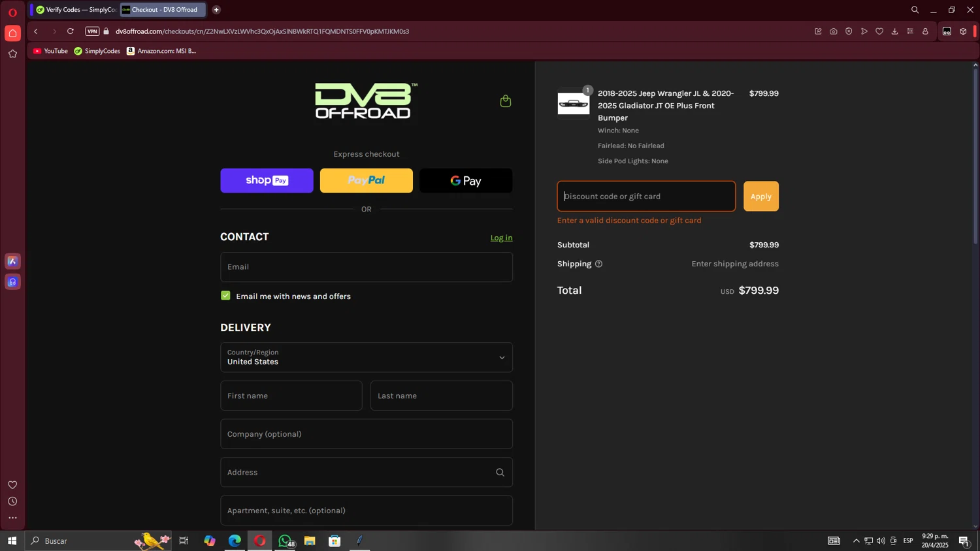Go back to the previous page

coord(36,31)
